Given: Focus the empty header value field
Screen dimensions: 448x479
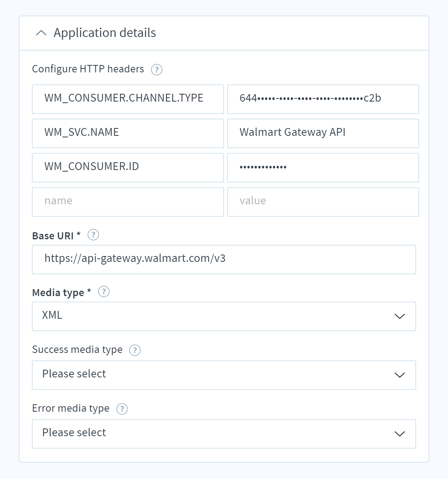Looking at the screenshot, I should pos(323,202).
